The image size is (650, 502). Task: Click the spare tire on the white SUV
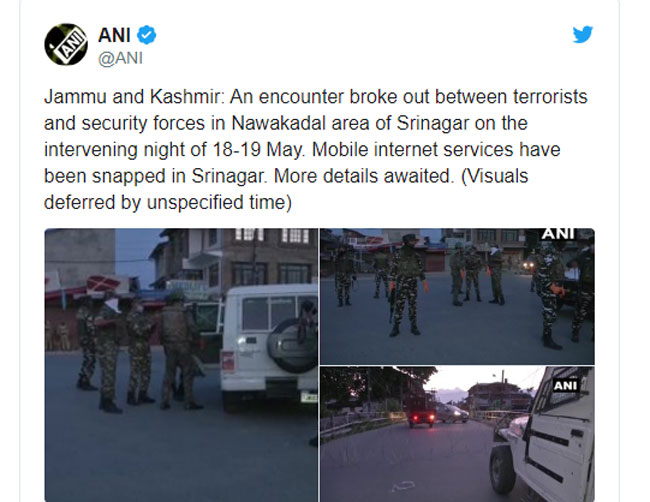[291, 345]
